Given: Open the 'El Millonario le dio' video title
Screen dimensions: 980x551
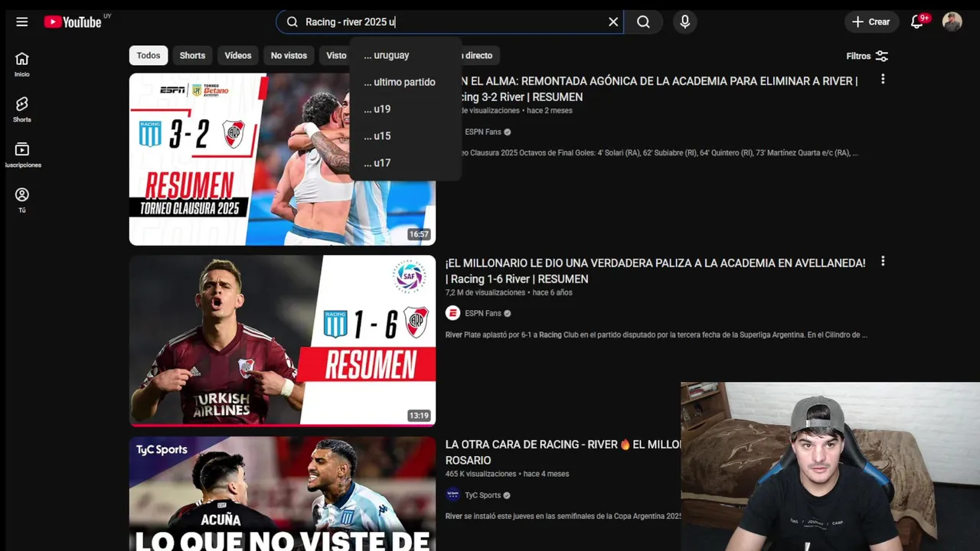Looking at the screenshot, I should pyautogui.click(x=655, y=271).
